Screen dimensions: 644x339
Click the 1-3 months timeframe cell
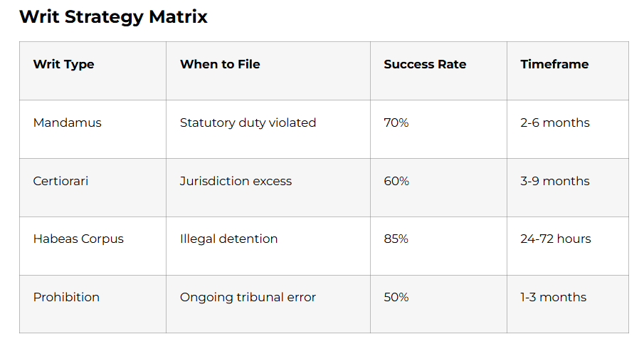(x=554, y=297)
